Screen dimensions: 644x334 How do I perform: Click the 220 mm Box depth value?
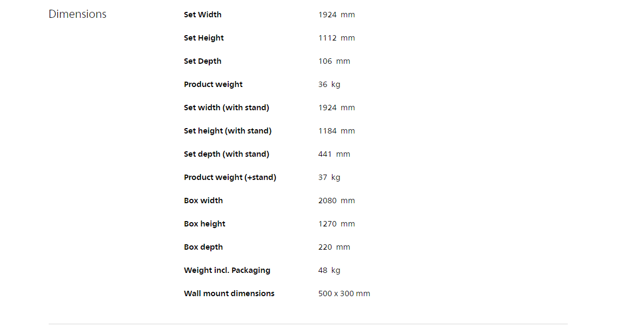coord(334,247)
